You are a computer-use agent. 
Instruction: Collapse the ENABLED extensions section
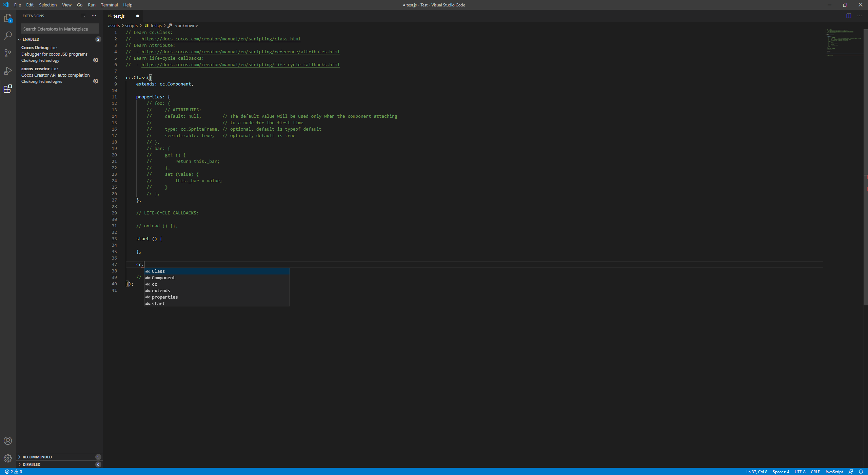click(x=31, y=39)
